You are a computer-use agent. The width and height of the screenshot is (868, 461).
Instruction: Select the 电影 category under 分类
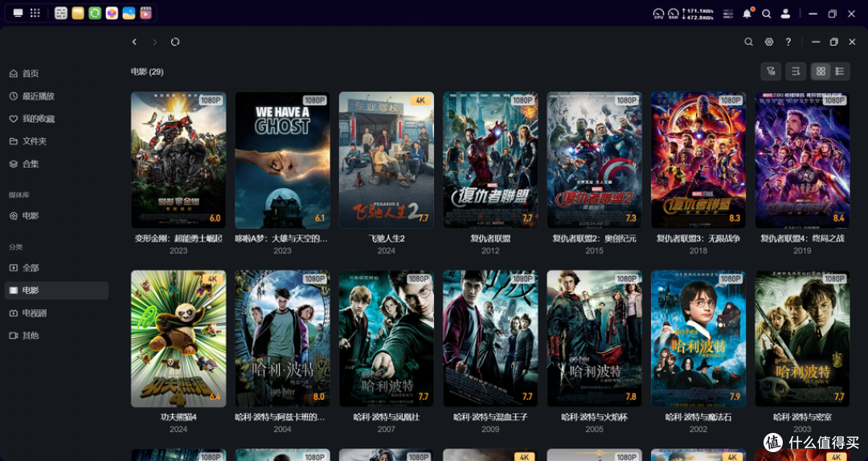click(56, 291)
